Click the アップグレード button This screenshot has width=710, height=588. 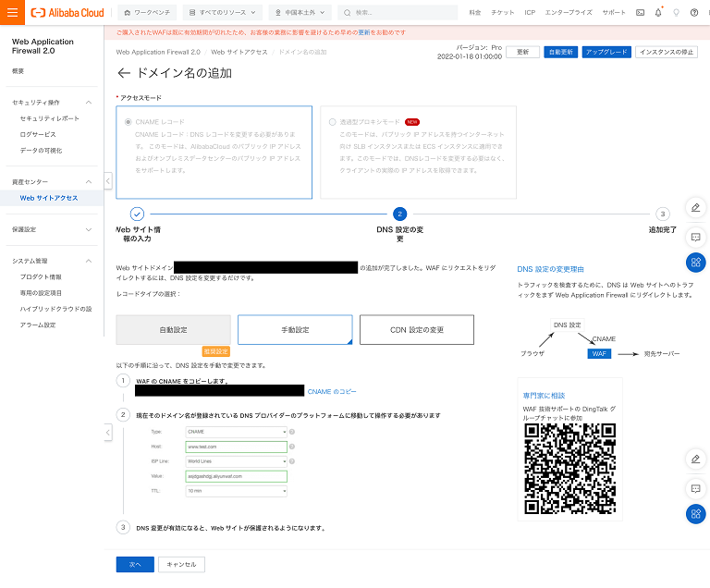[x=606, y=52]
